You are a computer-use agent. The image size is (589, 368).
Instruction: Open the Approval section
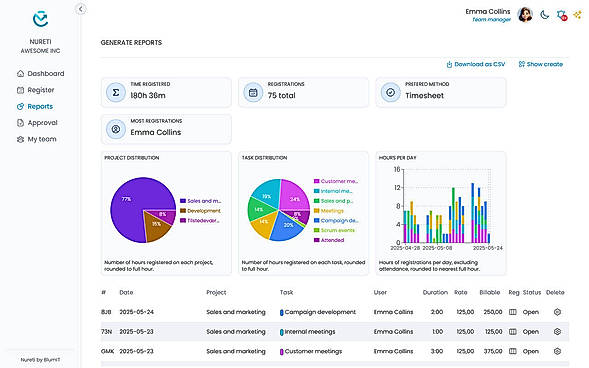(x=37, y=123)
